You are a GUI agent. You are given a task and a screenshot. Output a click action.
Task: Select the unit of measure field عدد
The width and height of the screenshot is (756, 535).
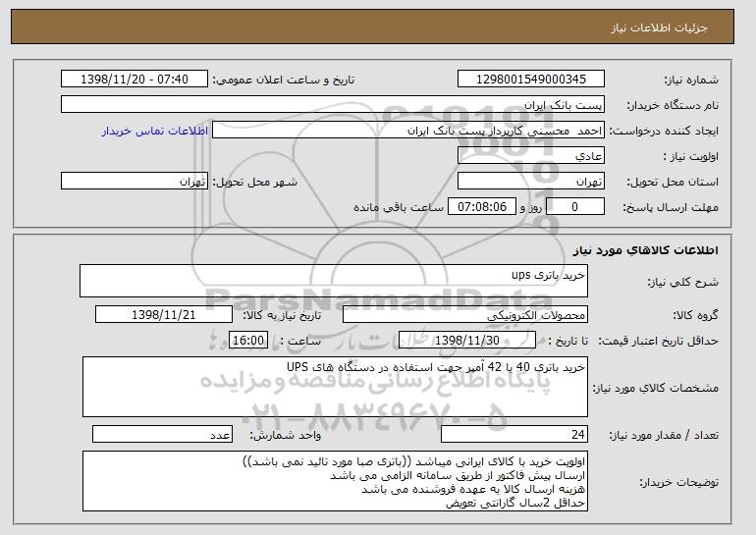tap(162, 434)
